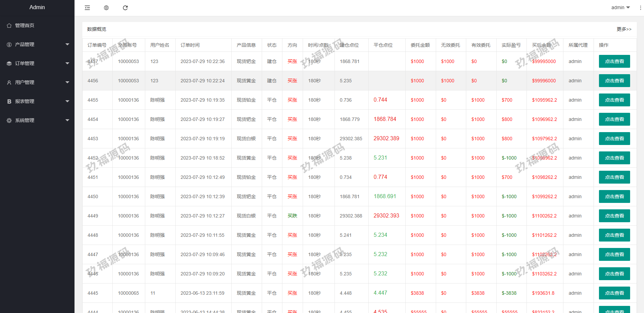Click the refresh icon in top bar
Image resolution: width=644 pixels, height=313 pixels.
(125, 8)
